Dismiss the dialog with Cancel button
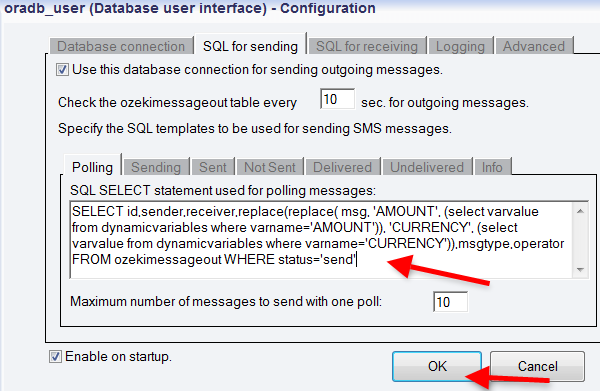Screen dimensions: 600x391 click(537, 366)
